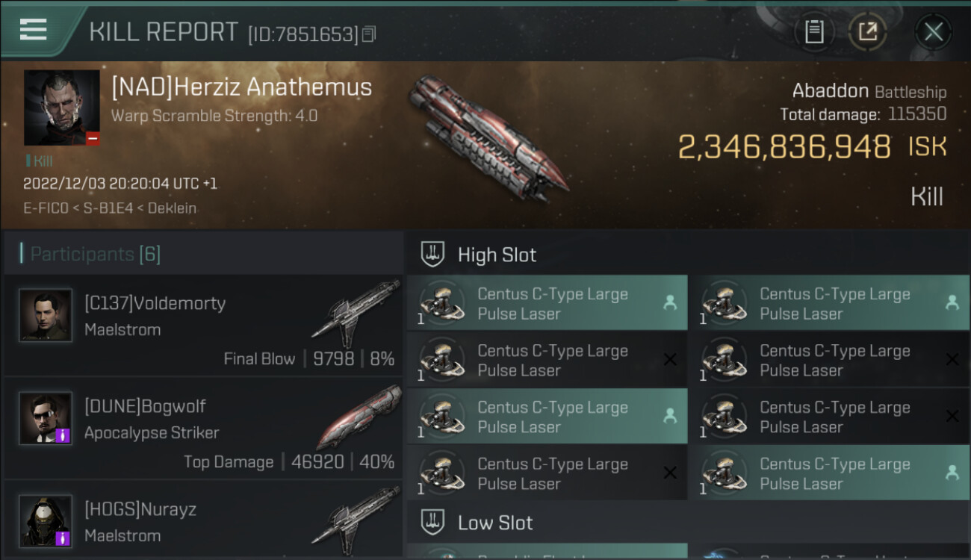Collapse the High Slot section
971x560 pixels.
497,255
